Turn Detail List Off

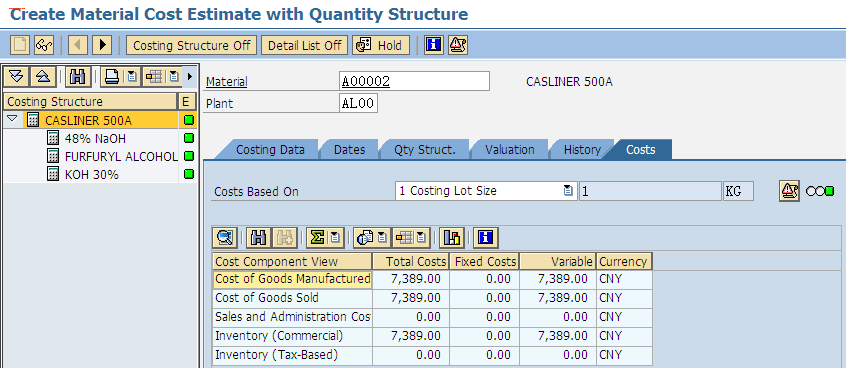[x=305, y=45]
